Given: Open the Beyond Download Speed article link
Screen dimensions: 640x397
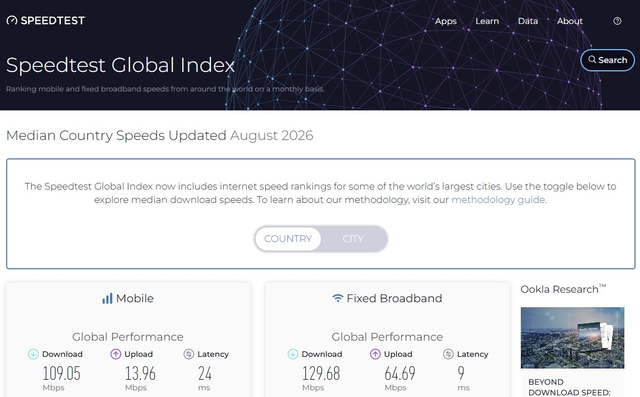Looking at the screenshot, I should click(x=569, y=387).
